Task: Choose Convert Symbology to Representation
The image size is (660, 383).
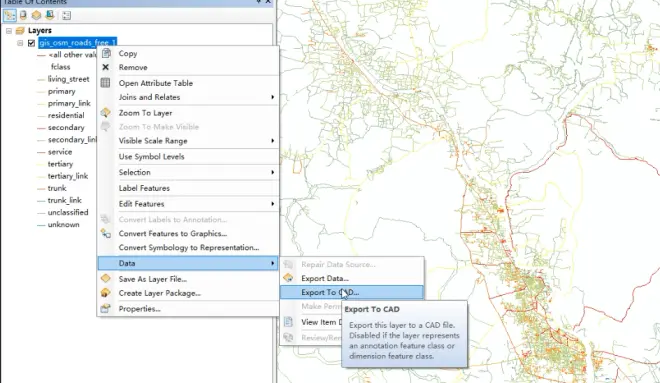Action: coord(188,247)
